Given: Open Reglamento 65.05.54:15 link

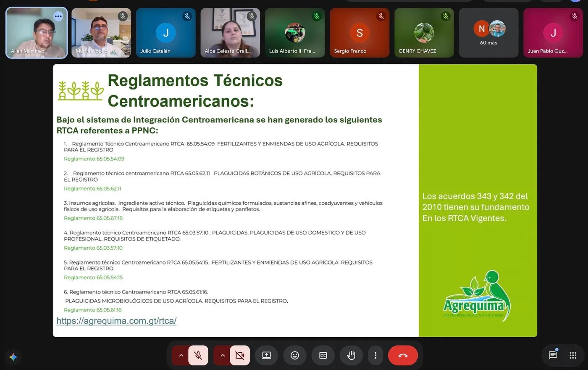Looking at the screenshot, I should (93, 277).
